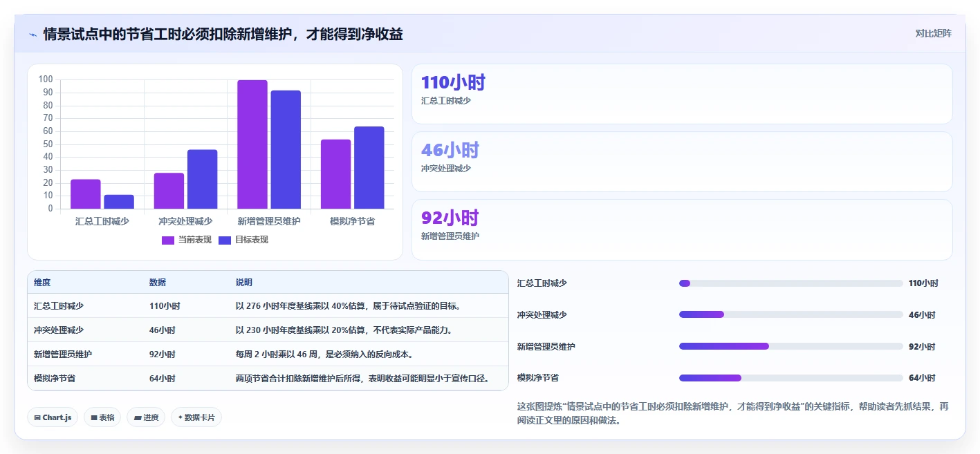Click the 汇总工时减少 chart axis label
Image resolution: width=980 pixels, height=454 pixels.
[102, 221]
